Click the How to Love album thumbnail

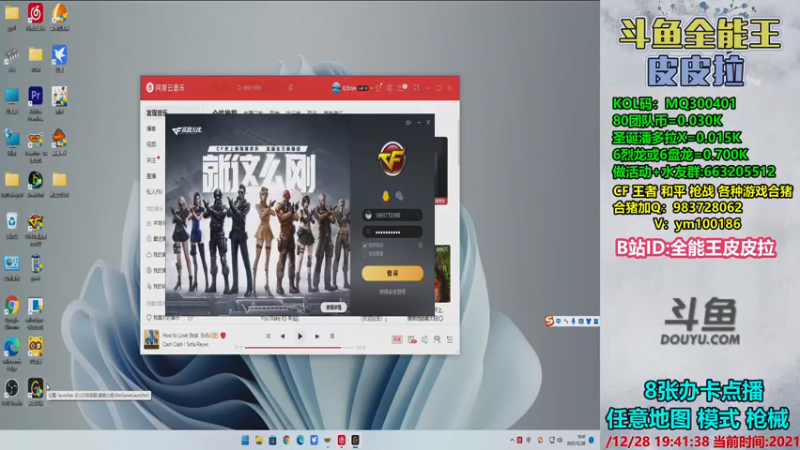(152, 339)
